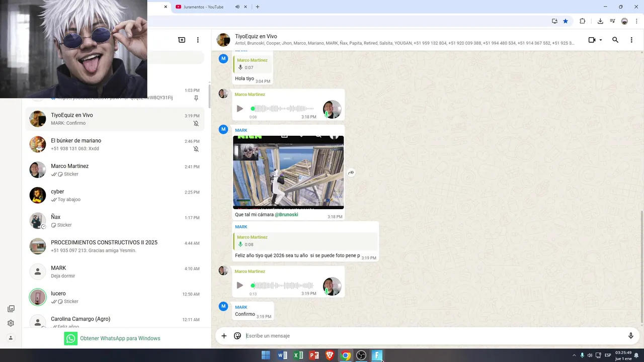The width and height of the screenshot is (644, 362).
Task: Click the @Brunoski mention in MARK's message
Action: tap(286, 215)
